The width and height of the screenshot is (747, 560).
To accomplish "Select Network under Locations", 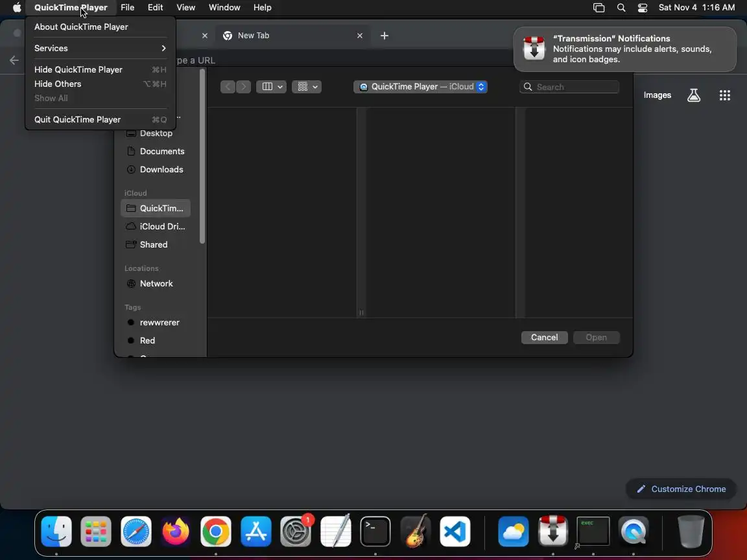I will [x=156, y=283].
